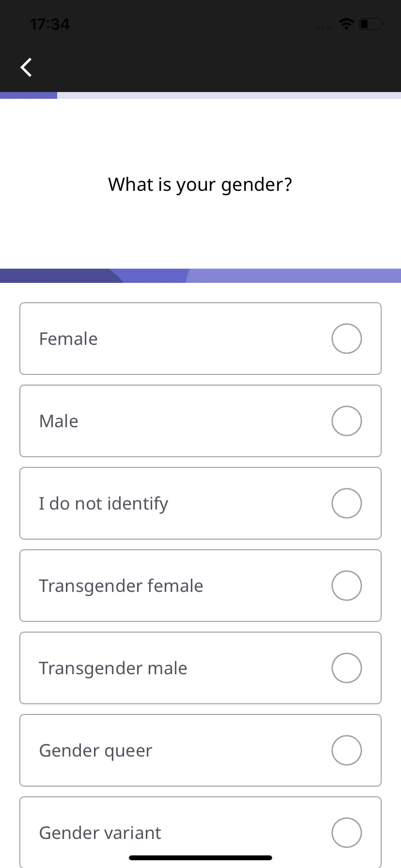Pick the Transgender male radio circle
The height and width of the screenshot is (868, 401).
[x=347, y=668]
